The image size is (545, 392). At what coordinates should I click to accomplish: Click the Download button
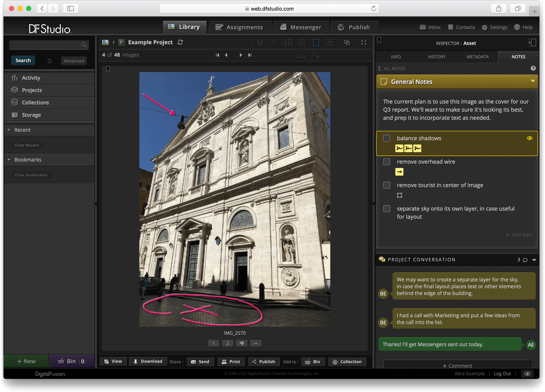coord(148,361)
